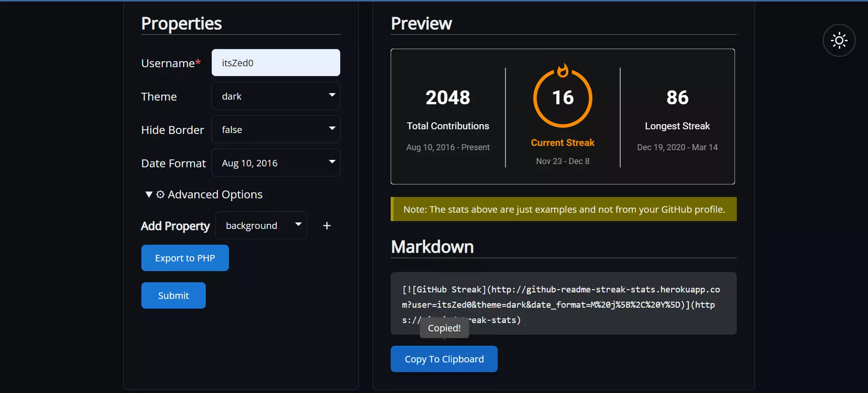Add the selected property with plus icon
The width and height of the screenshot is (868, 393).
click(327, 226)
